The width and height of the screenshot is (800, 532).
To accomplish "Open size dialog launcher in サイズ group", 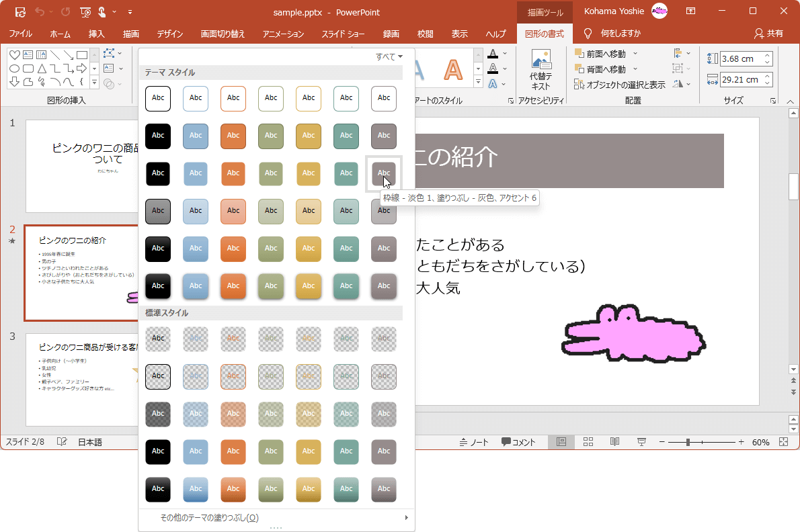I will tap(773, 101).
